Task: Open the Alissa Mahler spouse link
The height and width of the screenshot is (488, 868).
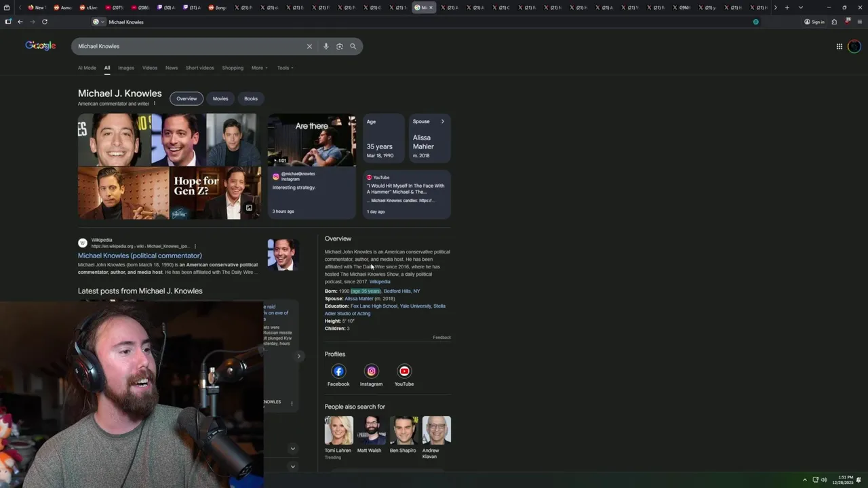Action: 359,299
